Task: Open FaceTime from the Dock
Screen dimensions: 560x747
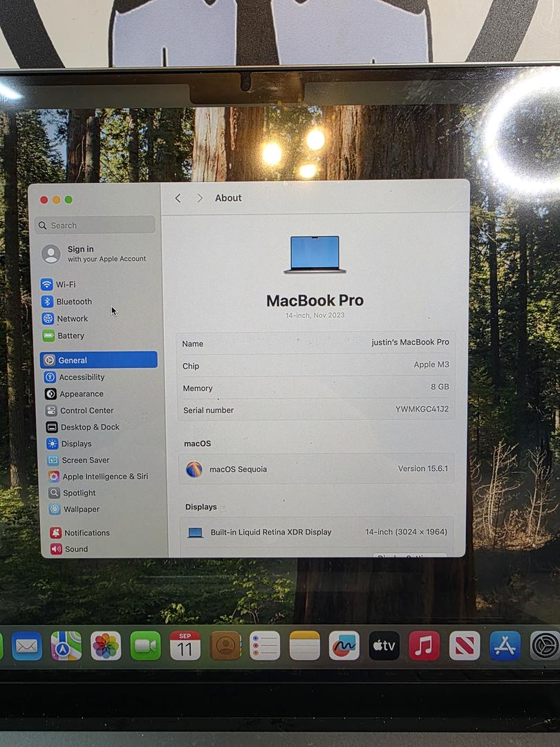Action: tap(145, 646)
